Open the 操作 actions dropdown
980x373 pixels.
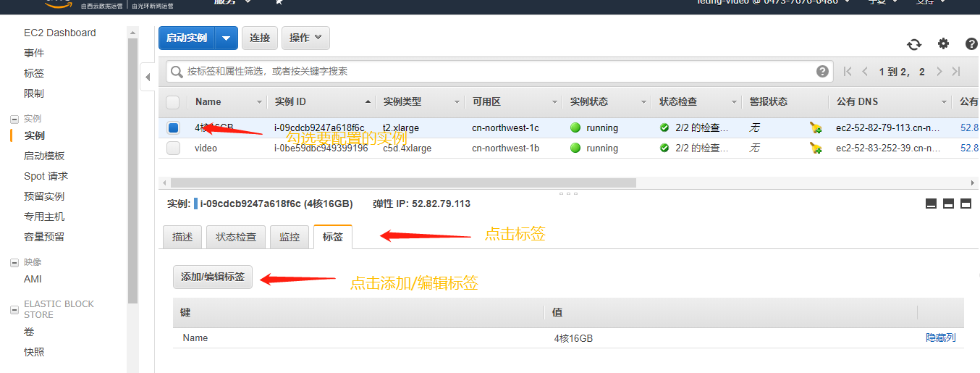click(x=305, y=38)
